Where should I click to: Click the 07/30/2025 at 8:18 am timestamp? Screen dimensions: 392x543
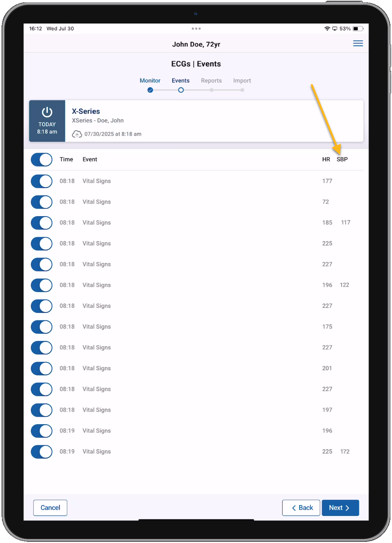point(113,134)
